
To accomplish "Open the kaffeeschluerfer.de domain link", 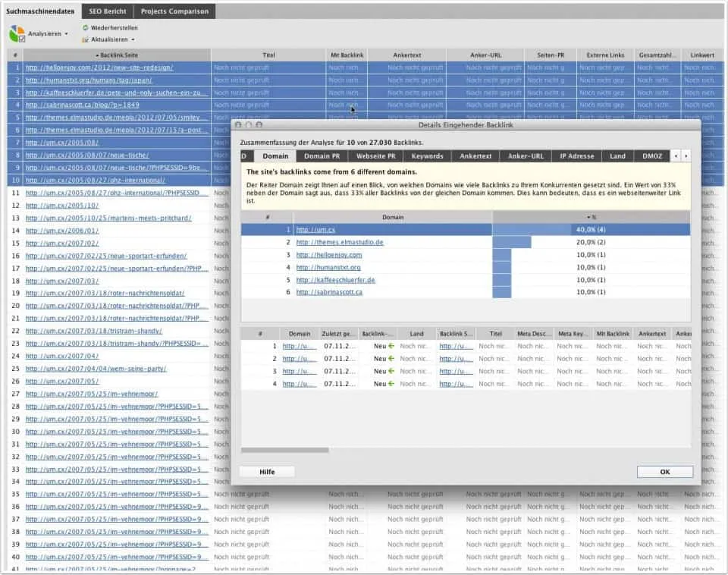I will [x=335, y=280].
